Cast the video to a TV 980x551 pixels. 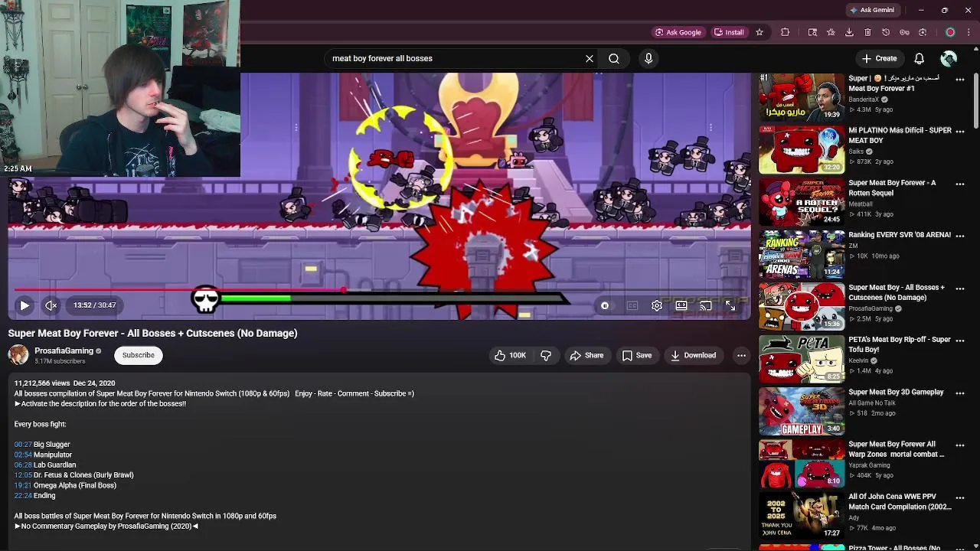706,306
